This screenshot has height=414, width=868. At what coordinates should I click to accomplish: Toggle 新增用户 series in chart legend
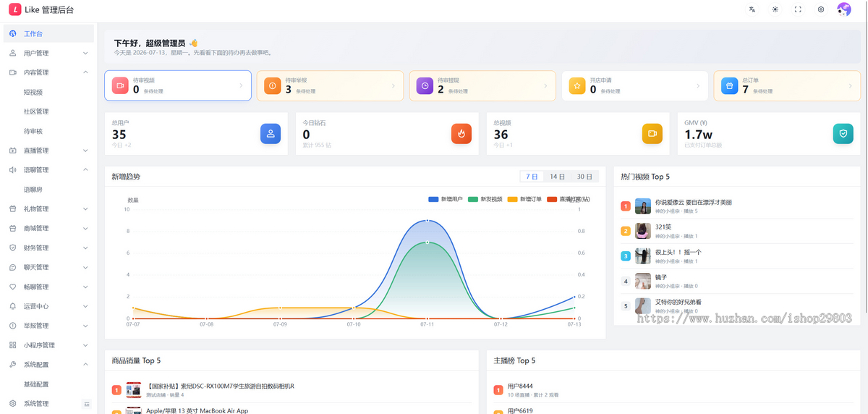446,199
